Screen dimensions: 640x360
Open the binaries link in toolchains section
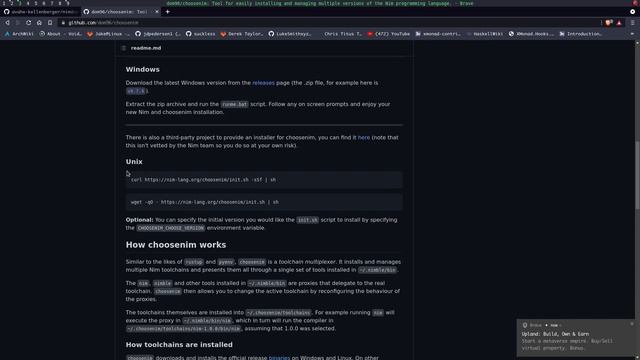(279, 358)
